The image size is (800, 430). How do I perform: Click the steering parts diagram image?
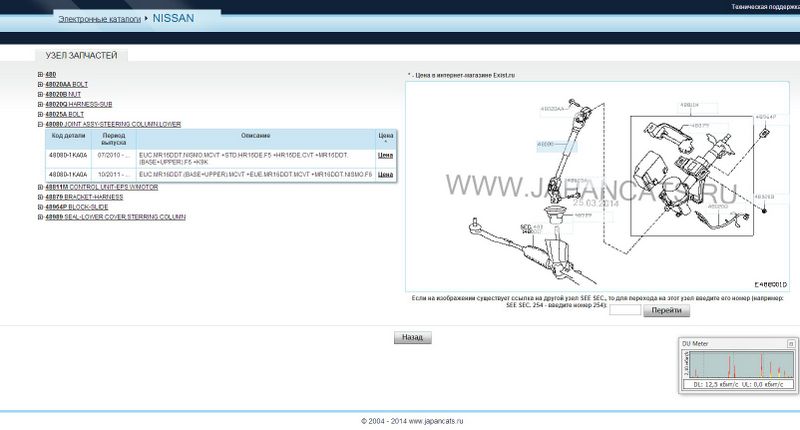pos(597,187)
